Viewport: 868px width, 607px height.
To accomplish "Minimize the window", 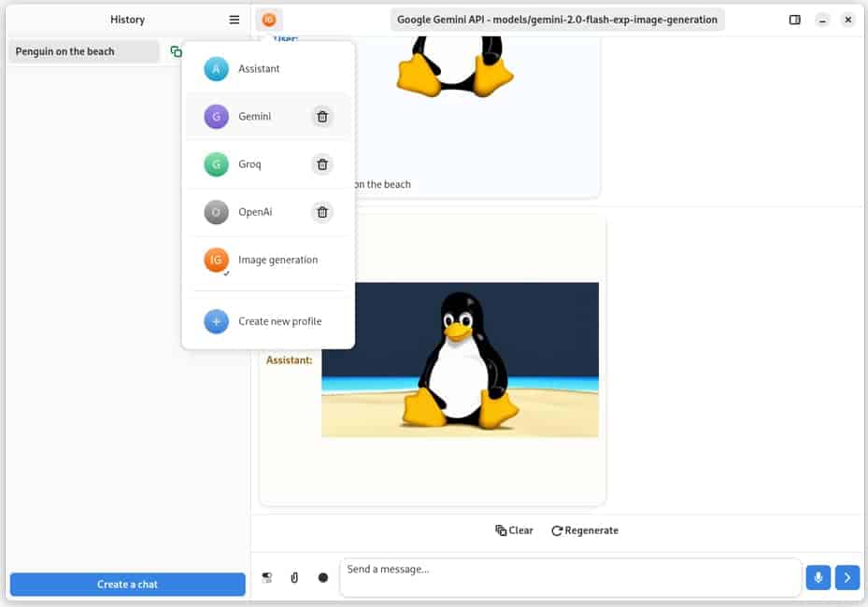I will point(822,20).
